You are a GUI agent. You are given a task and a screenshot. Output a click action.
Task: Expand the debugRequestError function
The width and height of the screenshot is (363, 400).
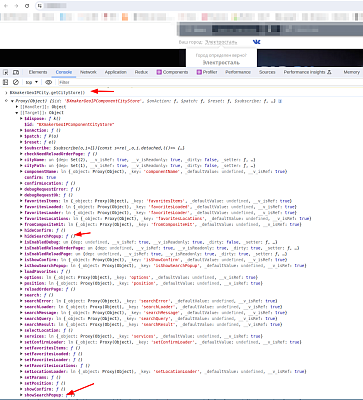tap(22, 189)
